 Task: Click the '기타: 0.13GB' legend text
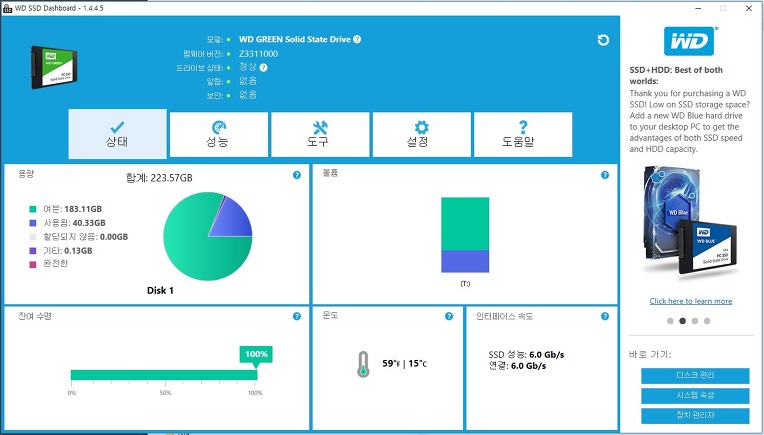pos(68,251)
